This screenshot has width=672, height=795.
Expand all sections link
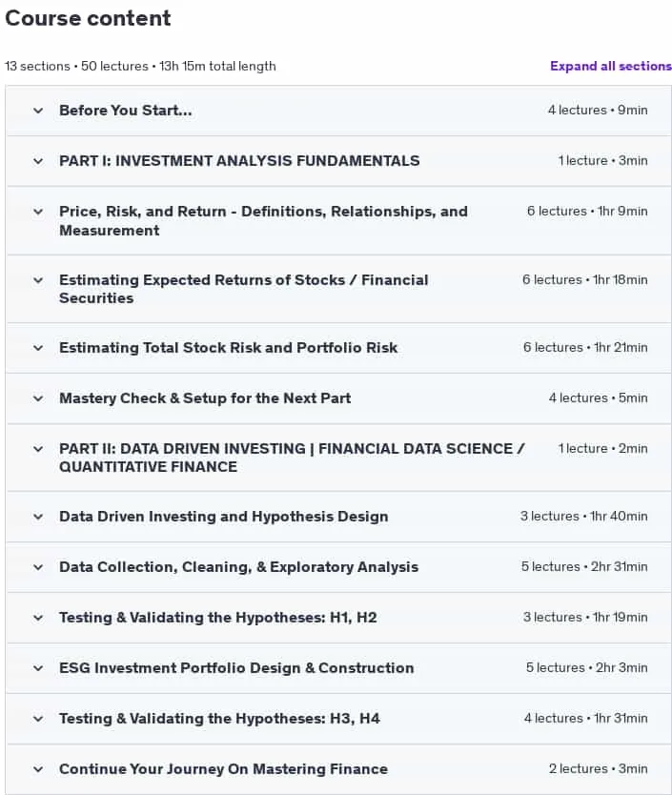tap(611, 66)
